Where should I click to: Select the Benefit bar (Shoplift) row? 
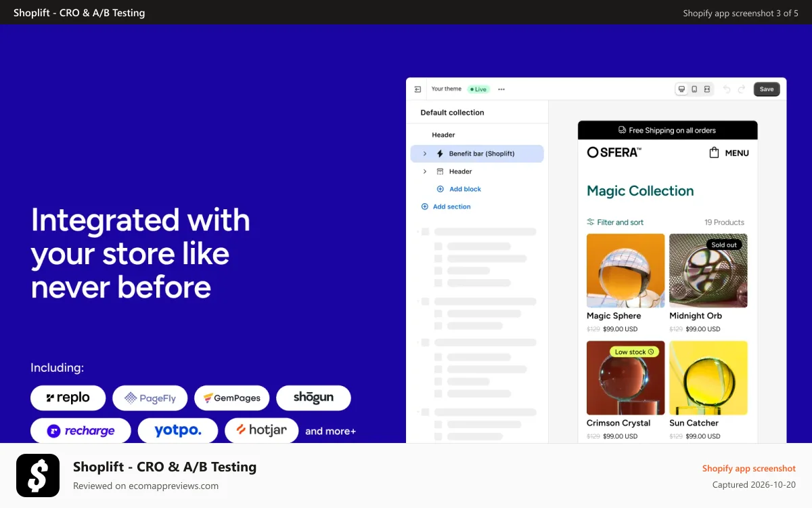pos(477,154)
